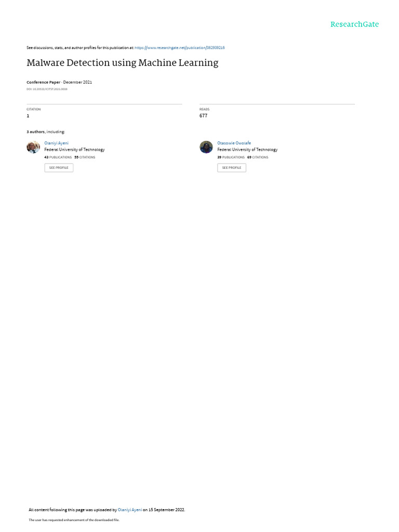Click the citation count of 1
Viewport: 399px width, 532px height.
(x=28, y=116)
